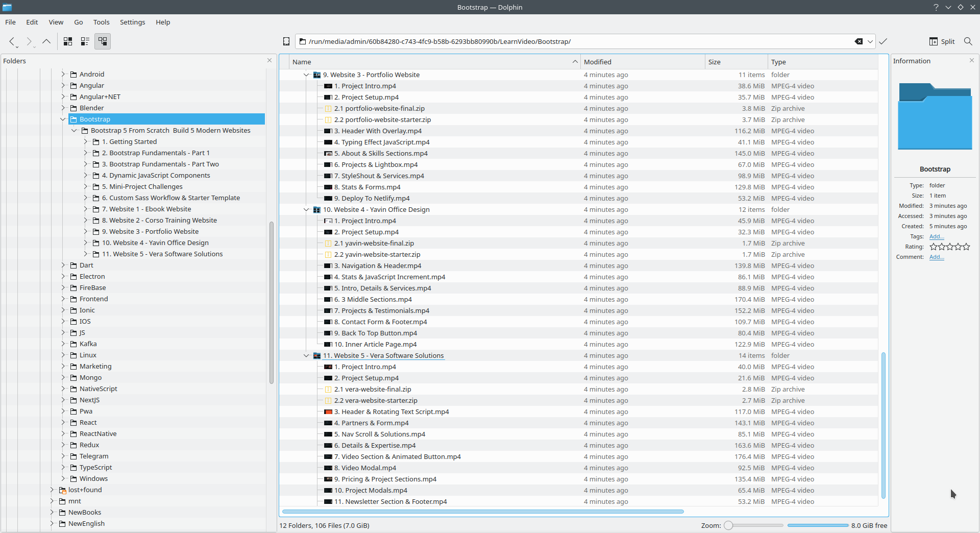Sort files by the Name column header
This screenshot has width=980, height=533.
[435, 62]
